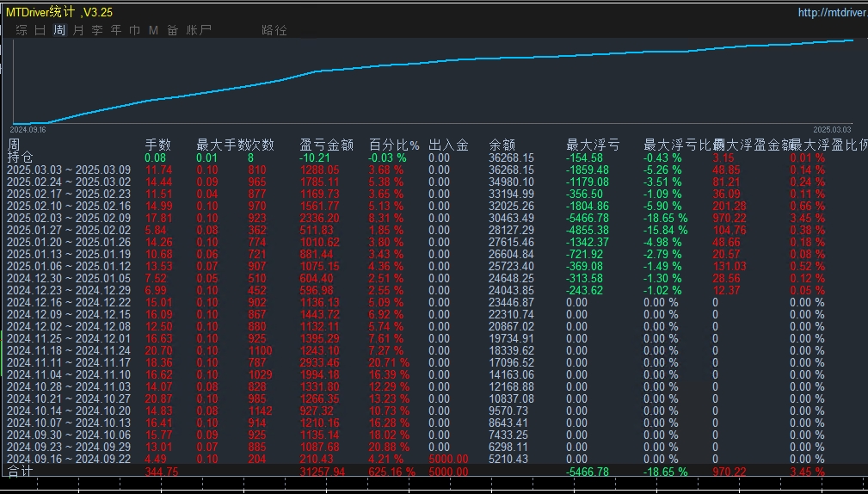The width and height of the screenshot is (868, 494).
Task: Select the M tab
Action: (x=154, y=30)
